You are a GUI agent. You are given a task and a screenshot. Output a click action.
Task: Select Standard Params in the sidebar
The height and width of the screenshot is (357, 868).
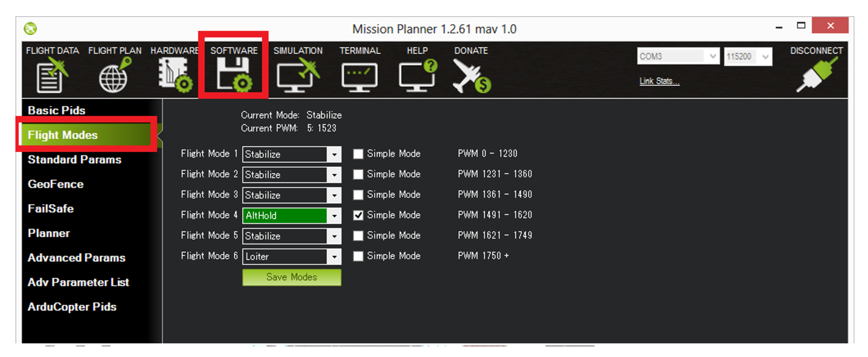74,159
